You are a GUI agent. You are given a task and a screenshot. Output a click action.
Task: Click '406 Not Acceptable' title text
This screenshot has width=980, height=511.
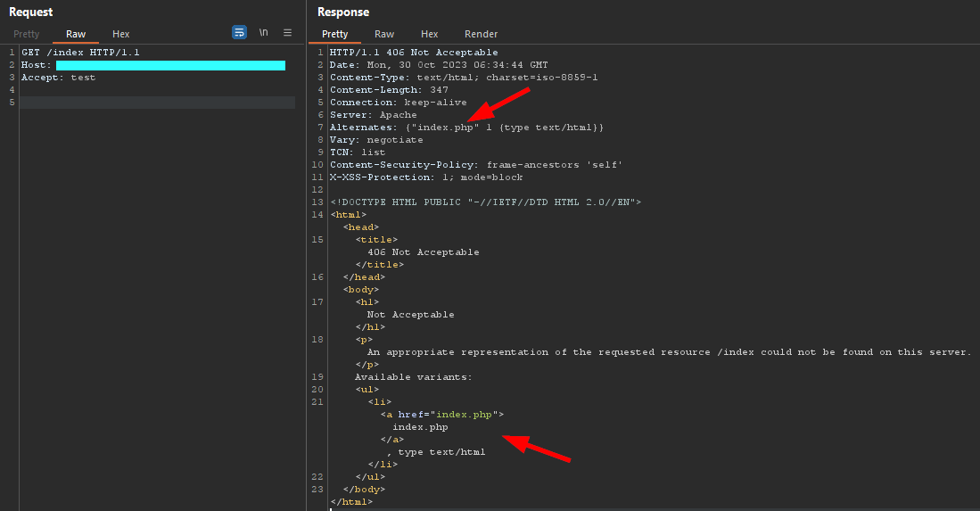click(424, 252)
